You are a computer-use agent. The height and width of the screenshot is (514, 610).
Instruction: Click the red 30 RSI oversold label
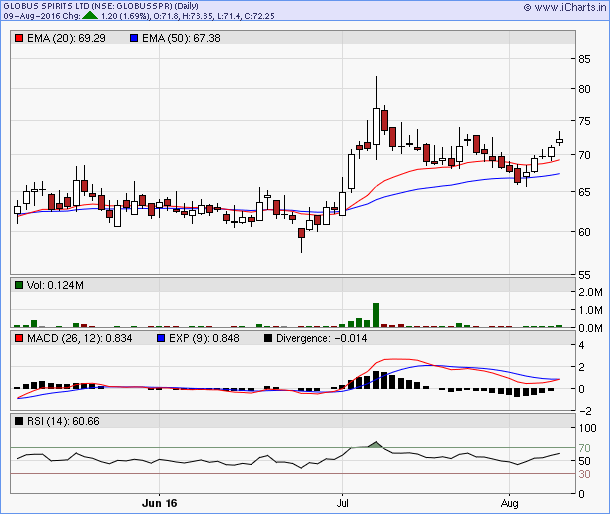(x=584, y=474)
